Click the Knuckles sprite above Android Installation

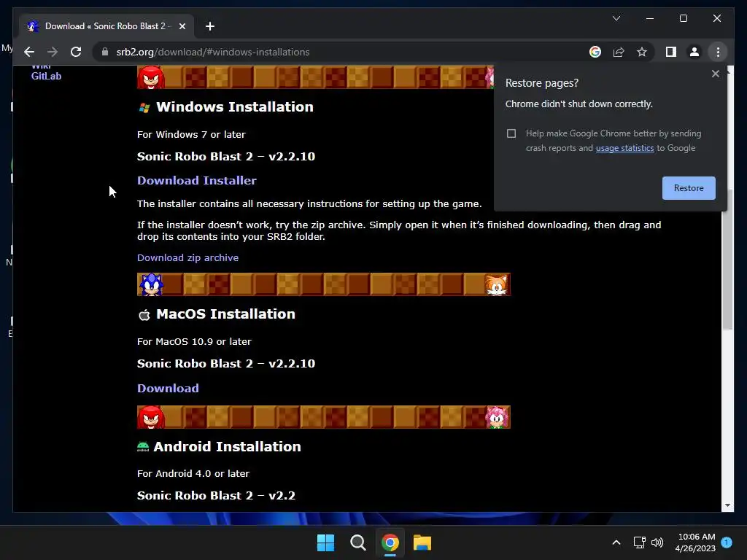tap(151, 417)
